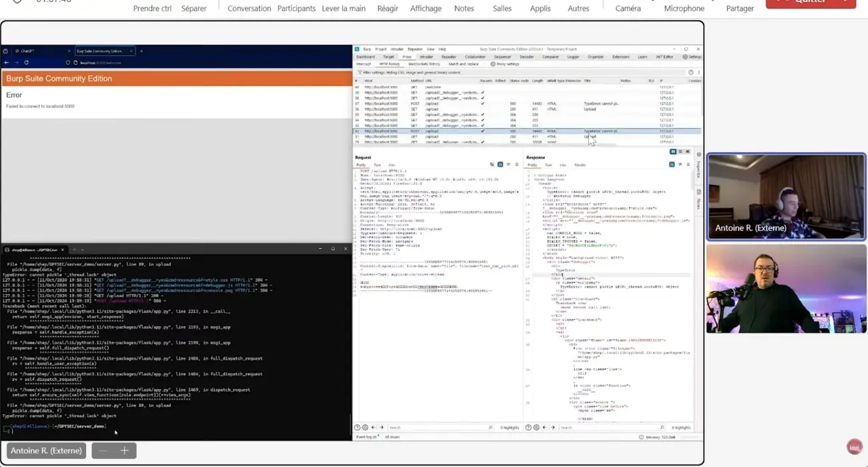The width and height of the screenshot is (868, 467).
Task: Open the Event log in Burp status bar
Action: click(367, 437)
